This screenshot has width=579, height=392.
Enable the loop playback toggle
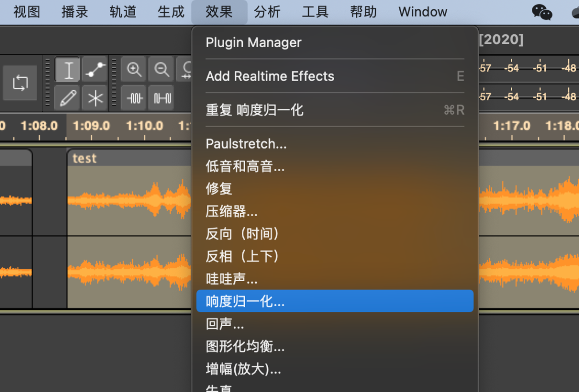(20, 84)
